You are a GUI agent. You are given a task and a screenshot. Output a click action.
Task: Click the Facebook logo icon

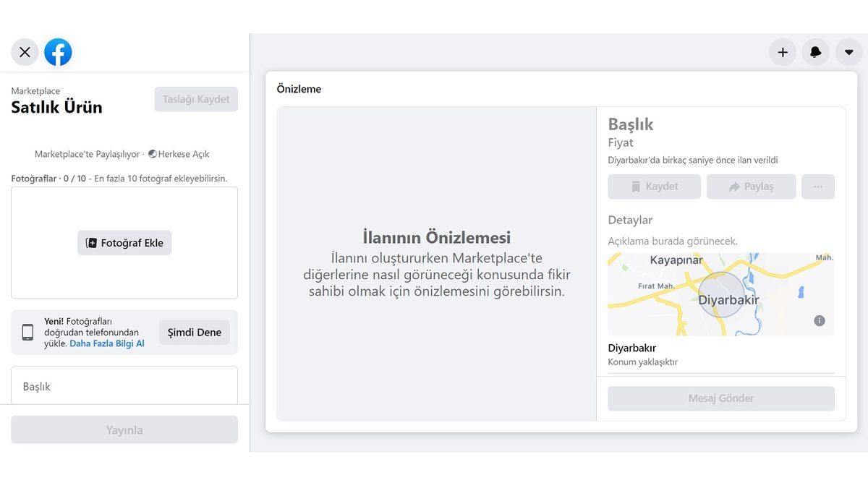click(58, 52)
